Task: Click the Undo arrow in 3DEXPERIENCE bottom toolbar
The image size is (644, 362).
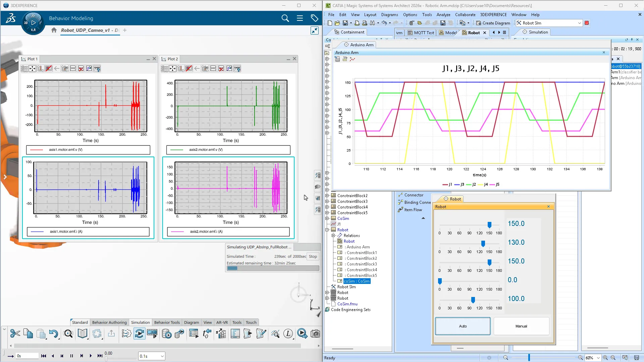Action: (54, 334)
